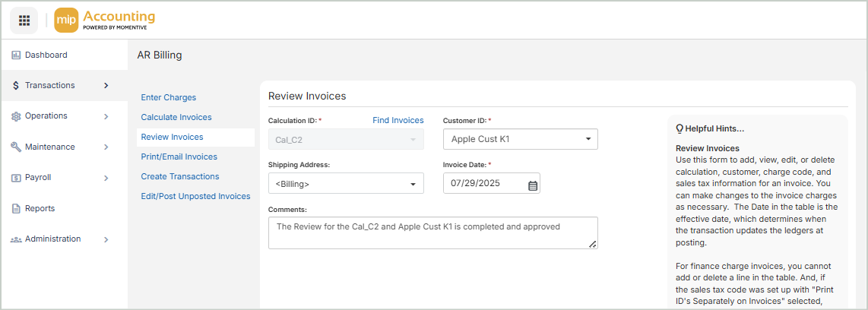
Task: Click the Payroll dollar icon
Action: tap(16, 178)
